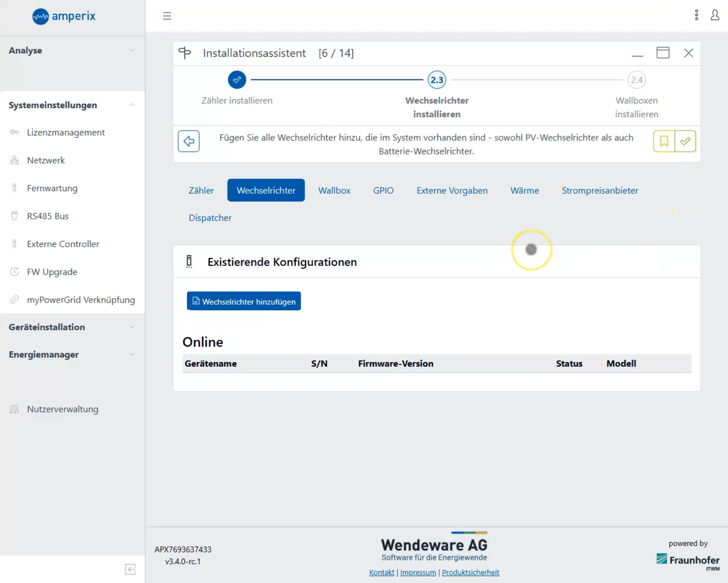Click the Fernwartung icon
728x583 pixels.
pos(15,188)
